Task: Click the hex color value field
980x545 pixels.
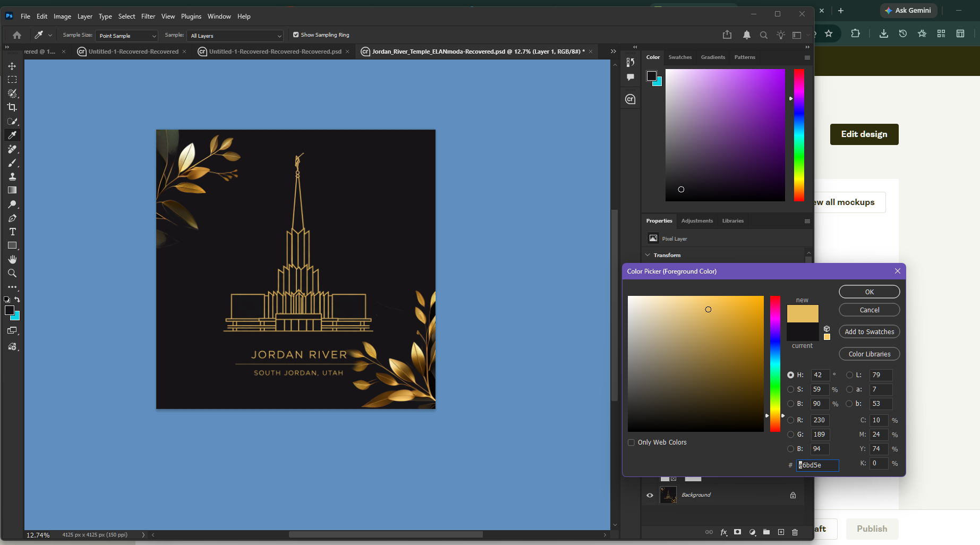Action: click(817, 465)
